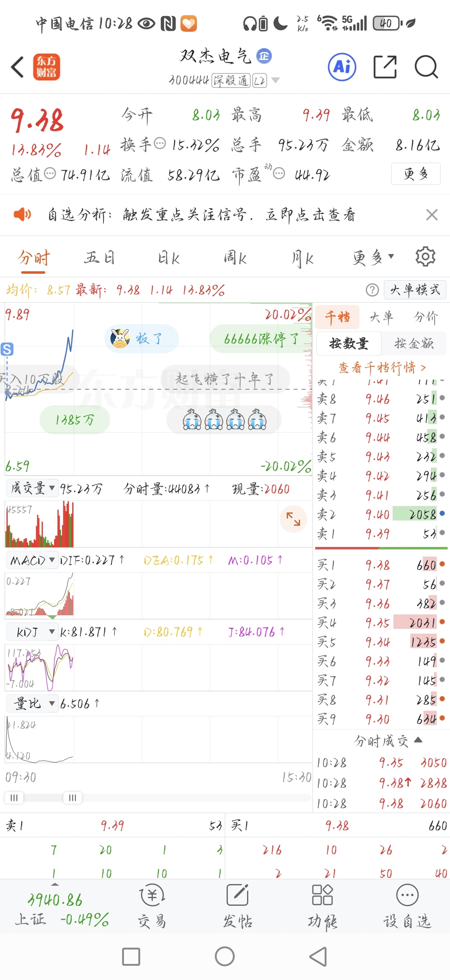Tap the back arrow icon
This screenshot has height=980, width=450.
pos(18,67)
